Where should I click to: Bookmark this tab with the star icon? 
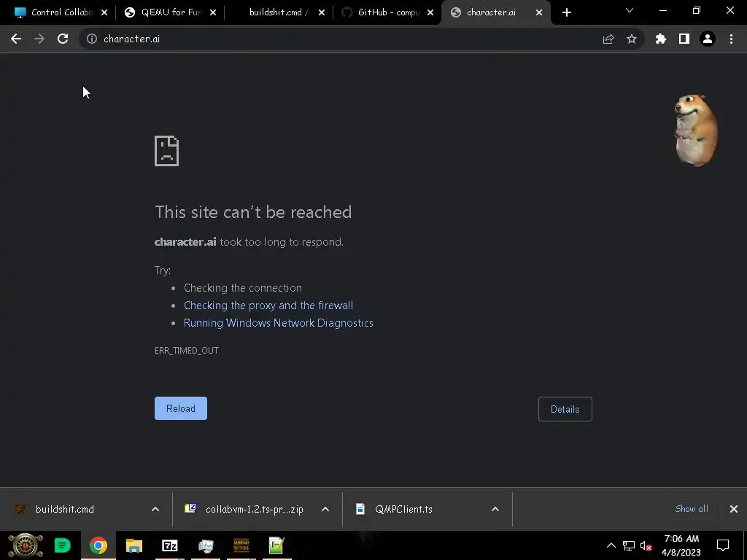pos(632,39)
